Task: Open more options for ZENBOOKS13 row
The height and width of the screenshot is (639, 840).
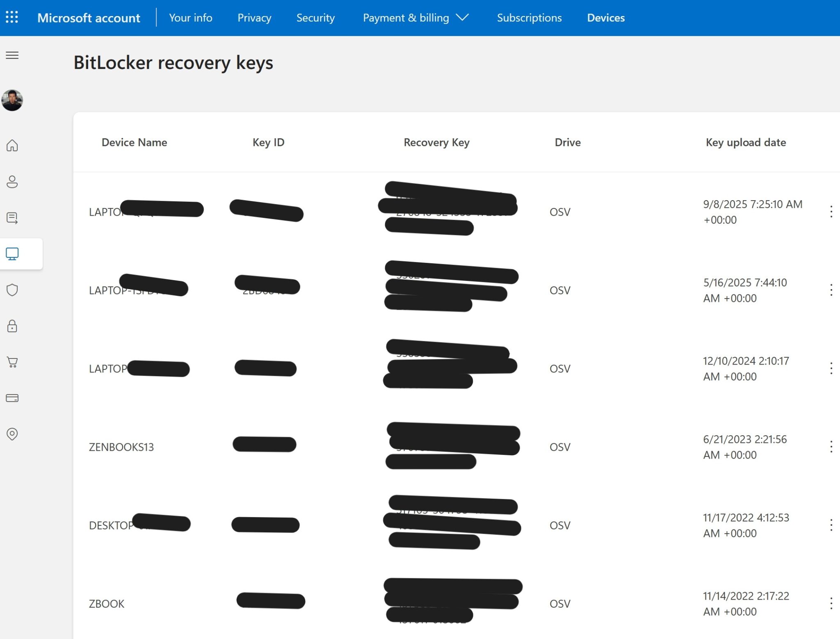Action: (831, 447)
